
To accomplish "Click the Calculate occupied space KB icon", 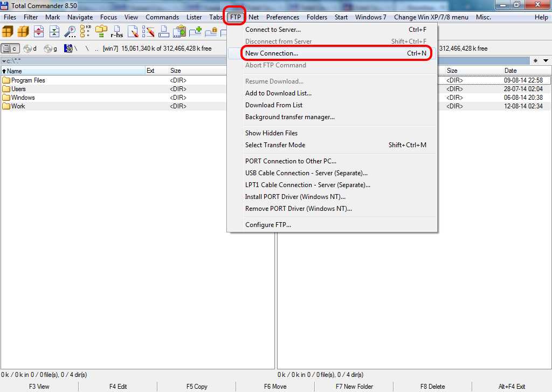I will pyautogui.click(x=86, y=31).
